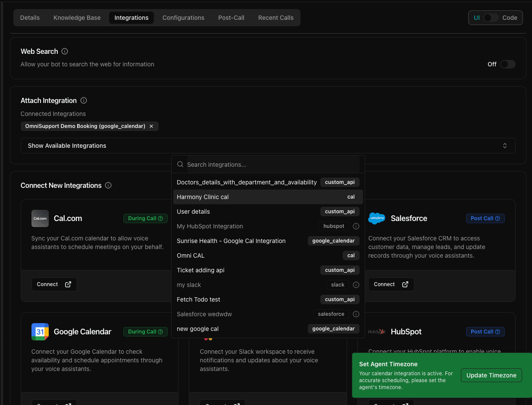Click the Salesforce cloud logo
532x405 pixels.
click(377, 218)
